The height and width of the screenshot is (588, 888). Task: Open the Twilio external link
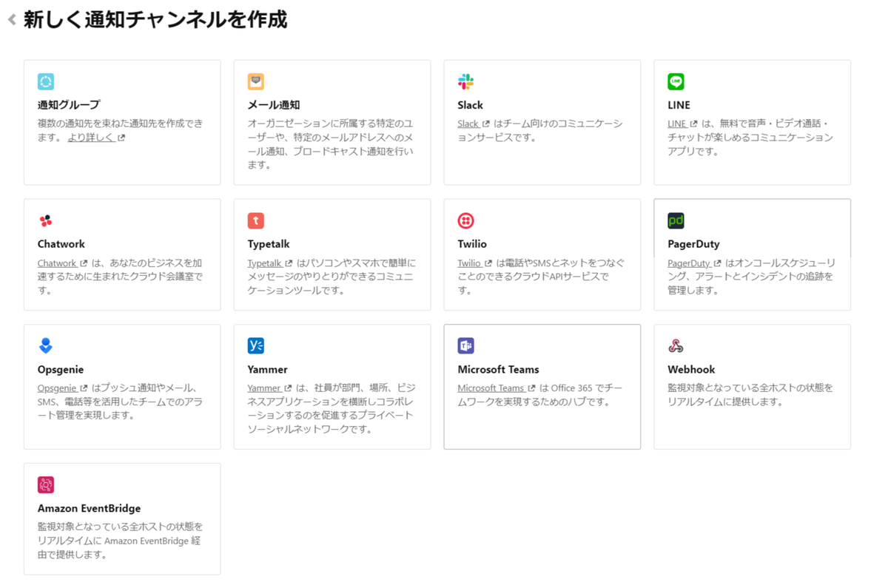tap(475, 263)
